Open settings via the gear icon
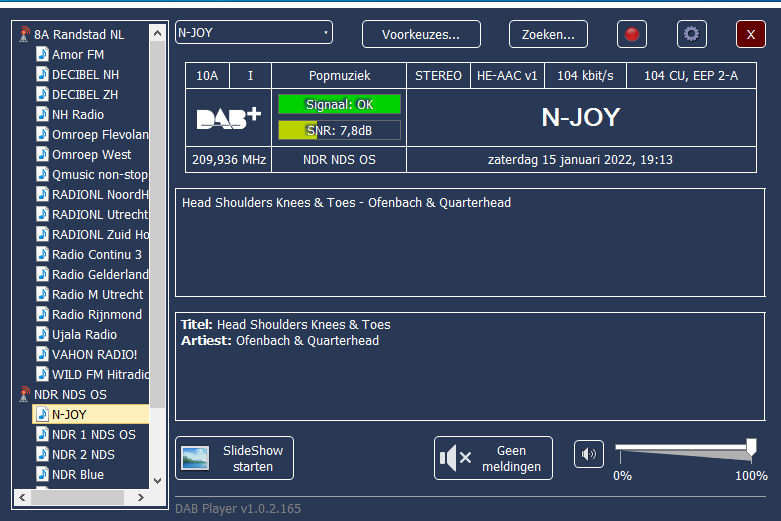Image resolution: width=781 pixels, height=521 pixels. pos(691,34)
